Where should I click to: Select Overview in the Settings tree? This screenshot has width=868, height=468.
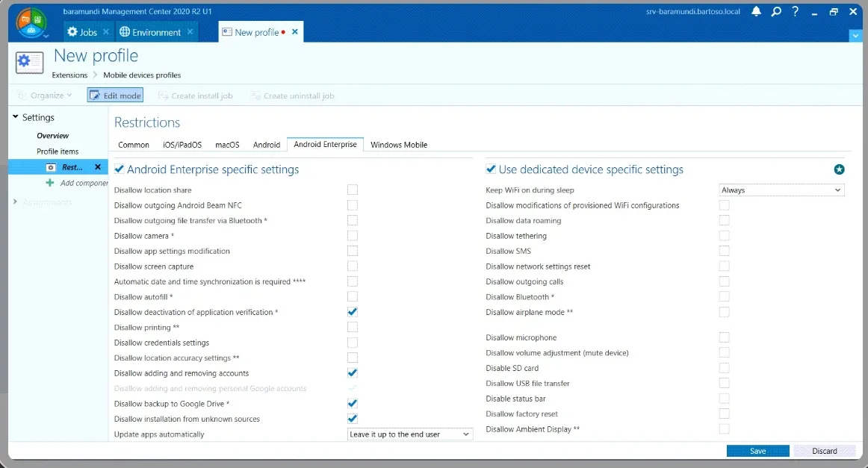[x=52, y=136]
